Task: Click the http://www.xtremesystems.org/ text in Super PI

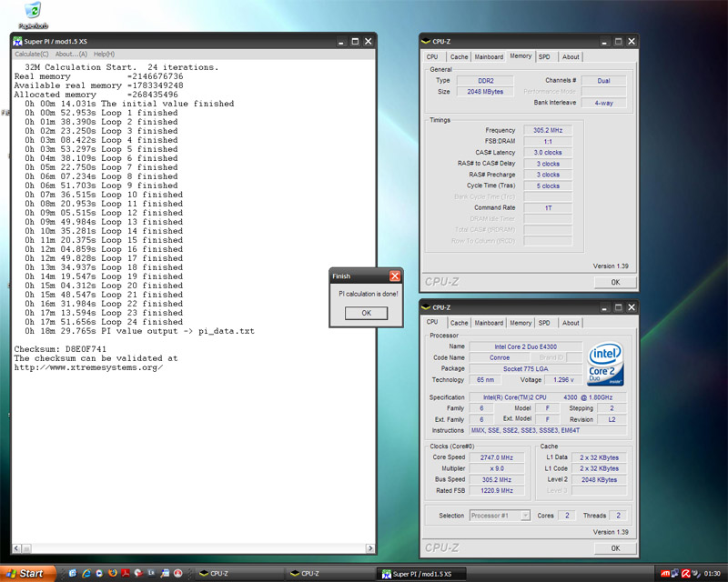Action: tap(88, 367)
